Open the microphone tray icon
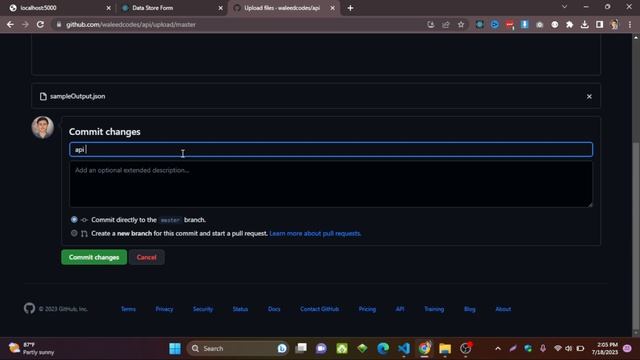 [x=543, y=348]
